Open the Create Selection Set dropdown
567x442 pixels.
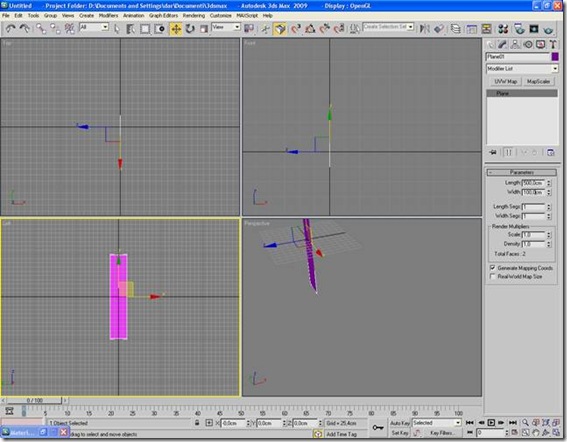click(x=388, y=27)
